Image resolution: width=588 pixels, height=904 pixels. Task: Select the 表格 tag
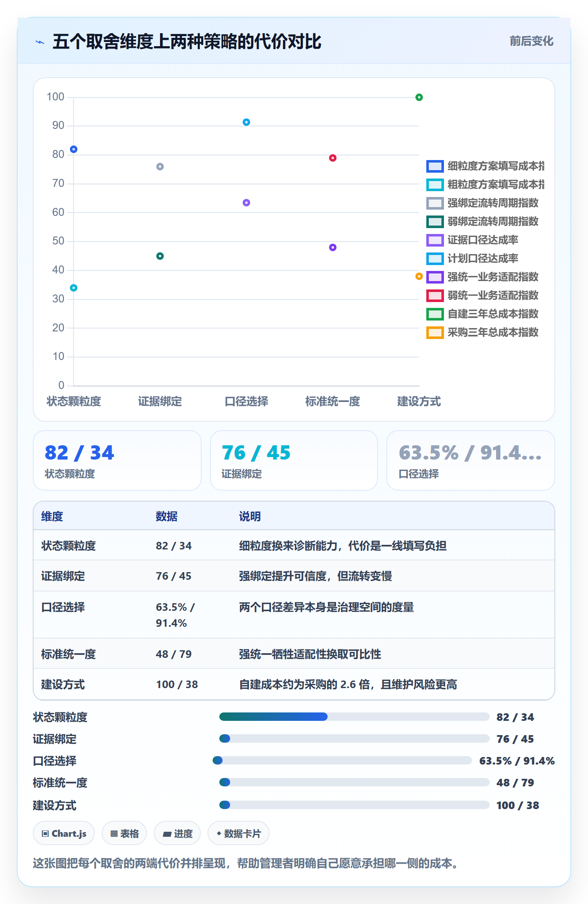pyautogui.click(x=124, y=833)
